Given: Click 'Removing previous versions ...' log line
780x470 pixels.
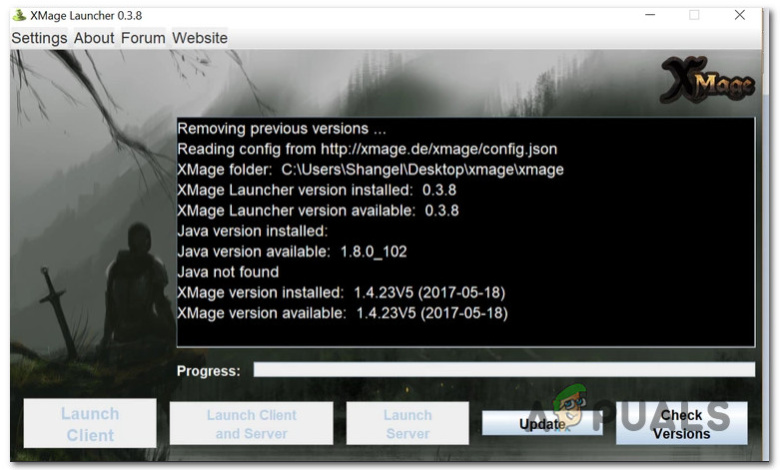Looking at the screenshot, I should [282, 129].
